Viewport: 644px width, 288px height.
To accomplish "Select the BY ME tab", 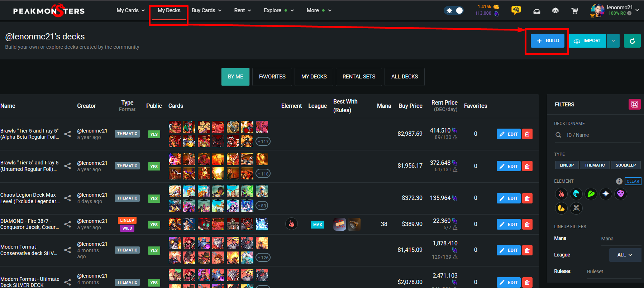I will tap(235, 77).
